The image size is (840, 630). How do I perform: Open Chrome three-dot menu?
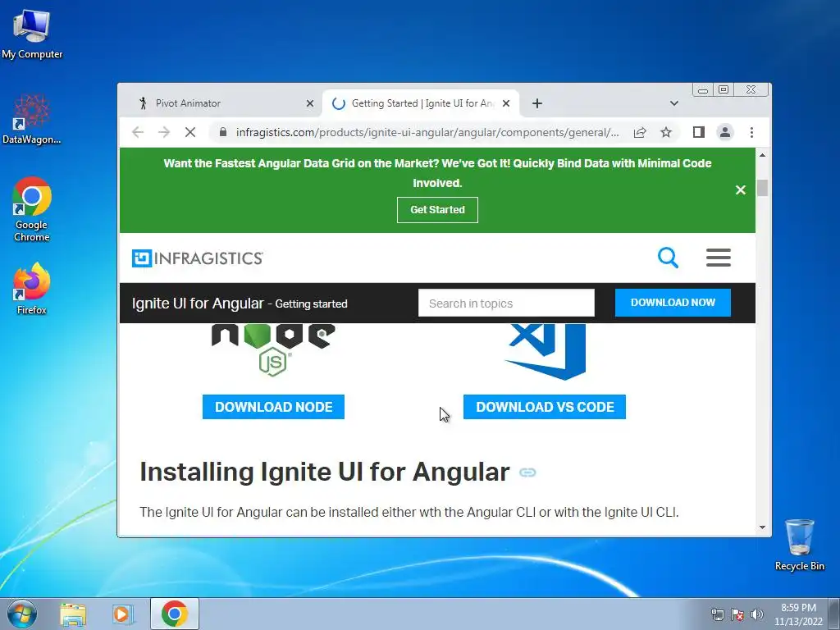751,132
